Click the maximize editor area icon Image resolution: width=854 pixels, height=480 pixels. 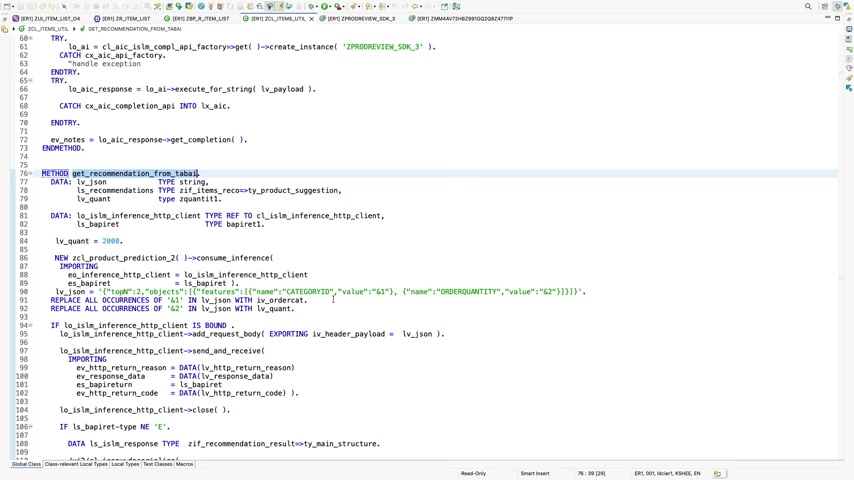838,18
